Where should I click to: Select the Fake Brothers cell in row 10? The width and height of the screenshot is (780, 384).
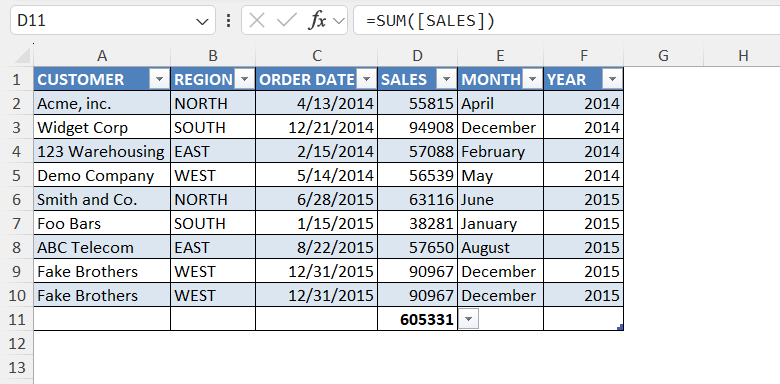102,295
